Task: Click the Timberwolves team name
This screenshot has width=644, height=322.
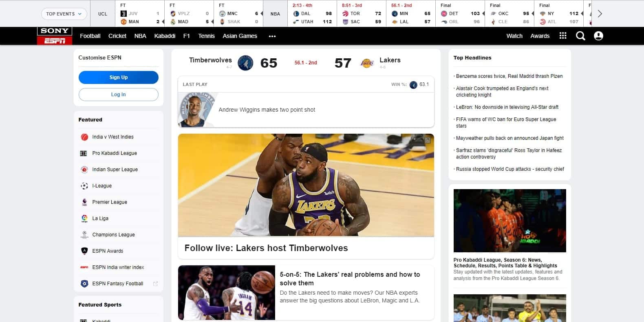Action: [210, 60]
